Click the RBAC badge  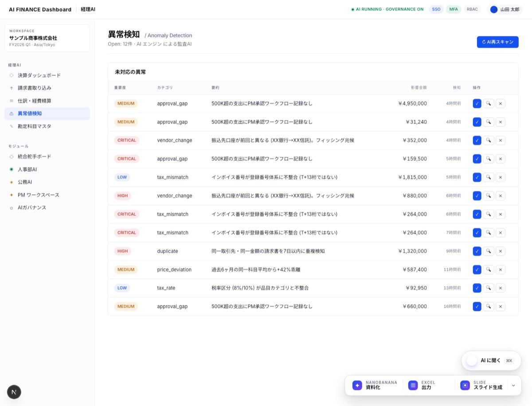coord(472,9)
